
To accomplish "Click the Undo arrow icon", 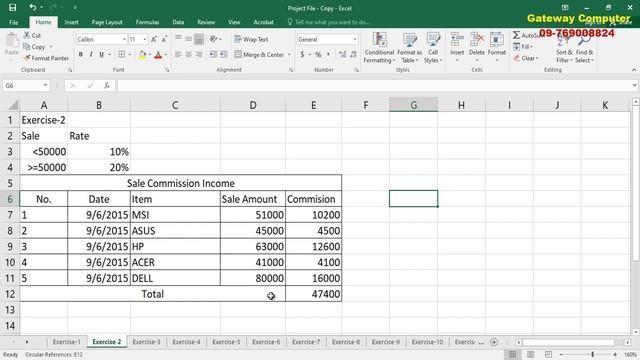I will (x=33, y=7).
